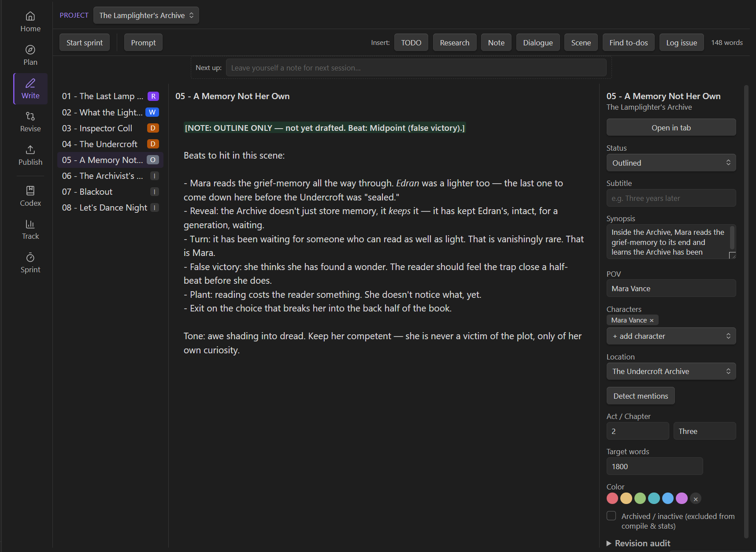Expand the Revision audit section

pyautogui.click(x=639, y=543)
